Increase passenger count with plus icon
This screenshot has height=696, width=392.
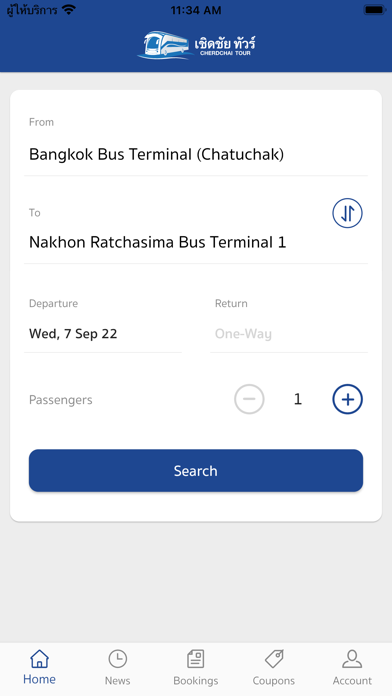tap(347, 399)
